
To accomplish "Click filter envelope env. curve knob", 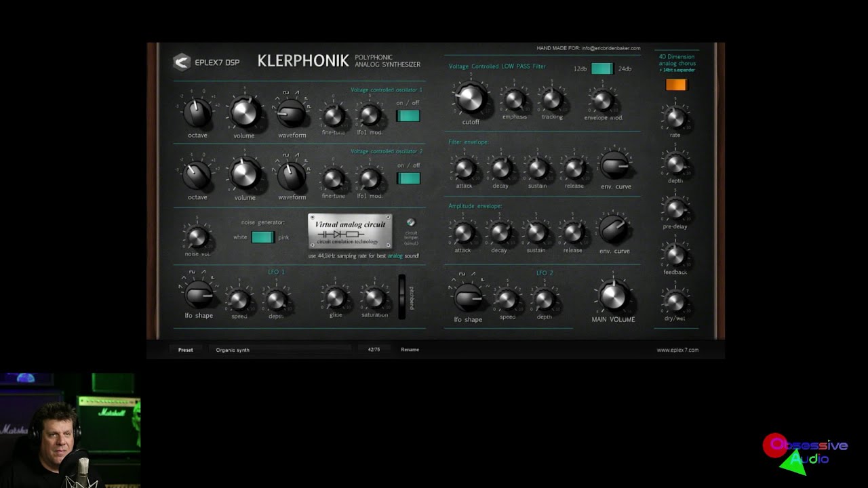I will pyautogui.click(x=615, y=165).
